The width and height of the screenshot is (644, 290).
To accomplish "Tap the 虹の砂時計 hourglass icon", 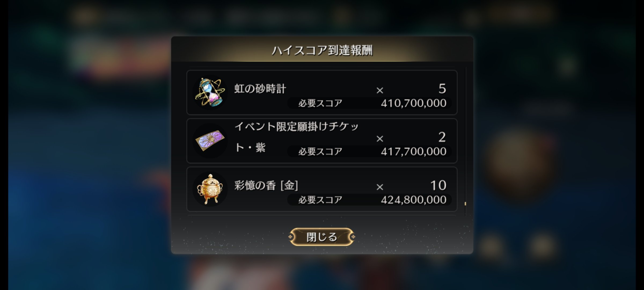I will [210, 92].
